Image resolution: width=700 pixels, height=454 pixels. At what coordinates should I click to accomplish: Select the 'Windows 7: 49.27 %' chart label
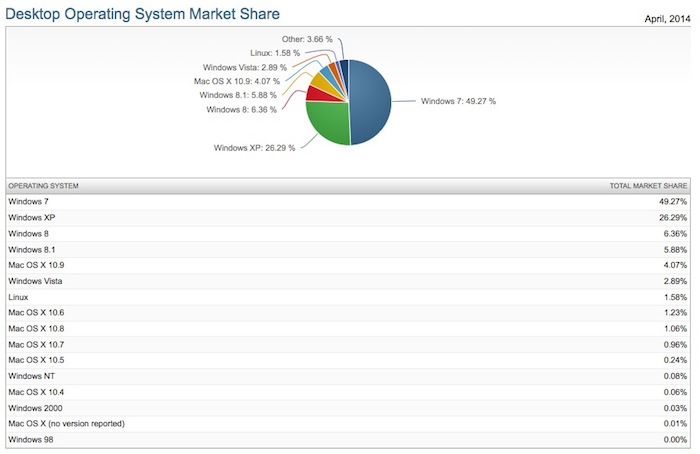458,101
